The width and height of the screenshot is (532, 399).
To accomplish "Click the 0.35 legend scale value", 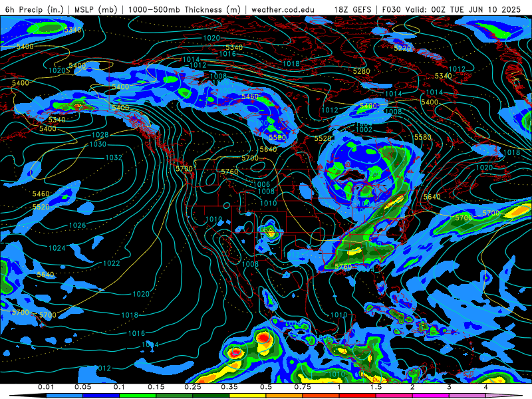I will (x=229, y=387).
